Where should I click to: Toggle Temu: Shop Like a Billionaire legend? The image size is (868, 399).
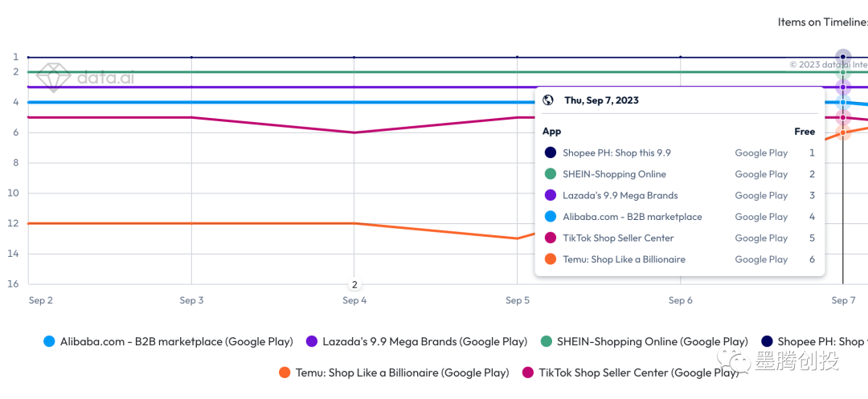point(394,373)
